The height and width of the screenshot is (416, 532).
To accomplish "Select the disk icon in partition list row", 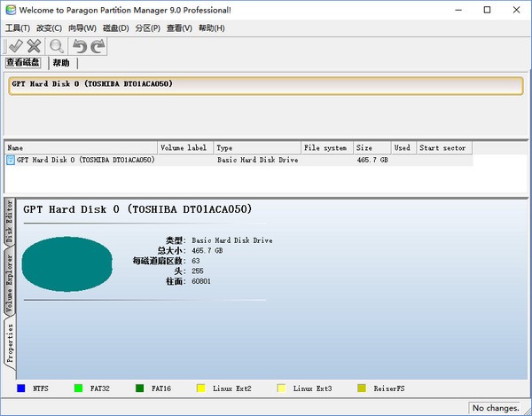I will (11, 160).
